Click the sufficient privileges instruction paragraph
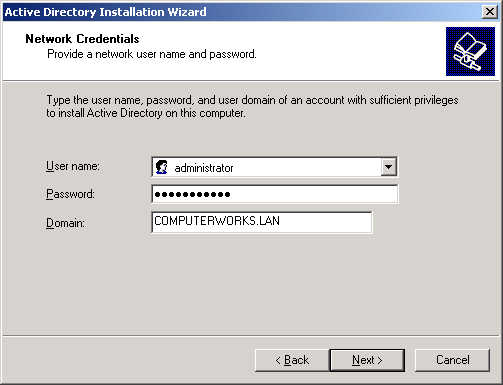 point(252,106)
